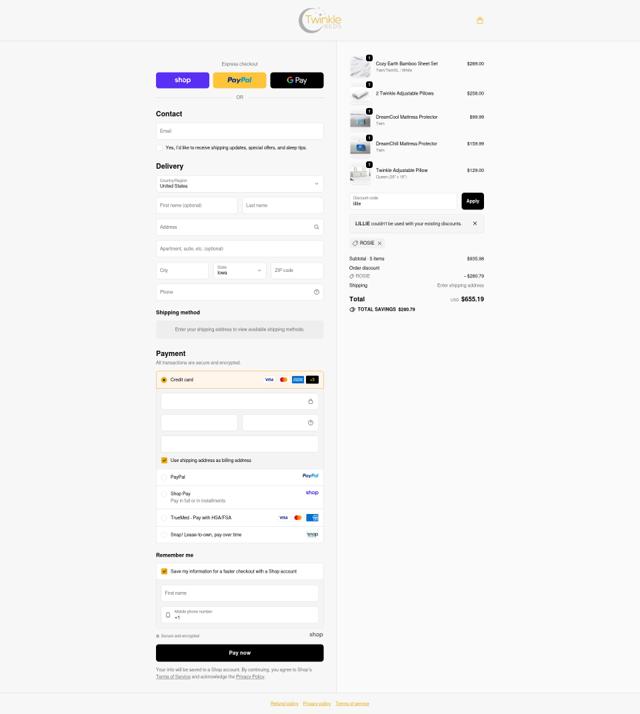Select TrueMed Pay with HSA/FSA option
This screenshot has height=714, width=640.
tap(164, 518)
